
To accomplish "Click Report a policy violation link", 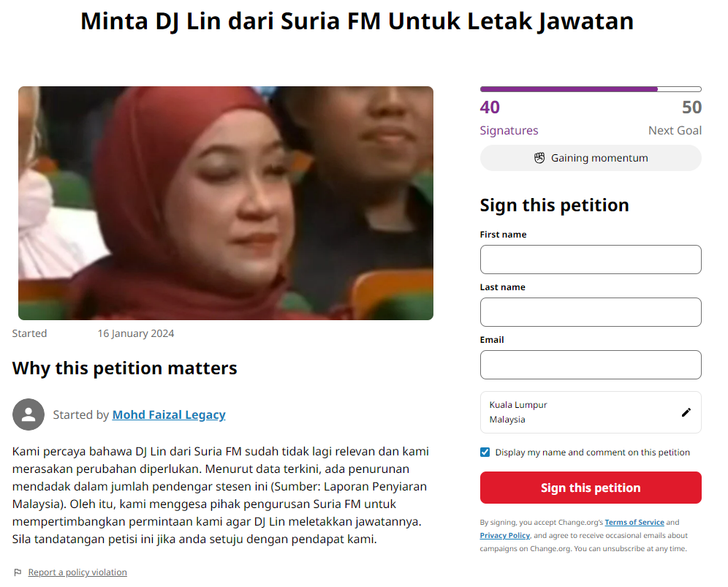I will pyautogui.click(x=77, y=572).
